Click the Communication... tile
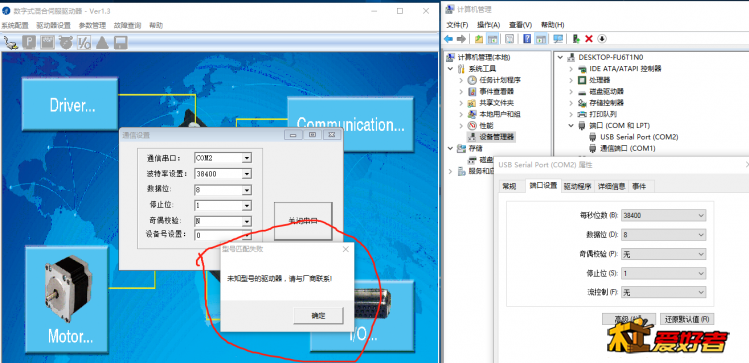The height and width of the screenshot is (363, 749). (x=350, y=124)
